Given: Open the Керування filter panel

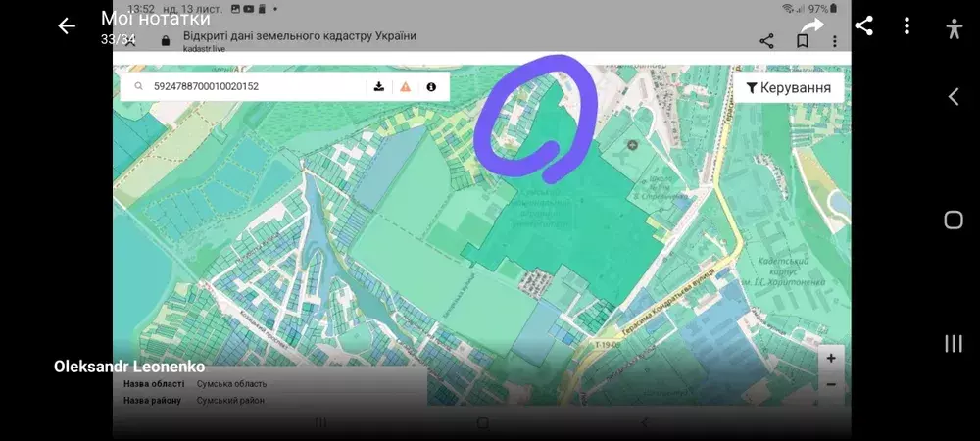Looking at the screenshot, I should tap(788, 88).
